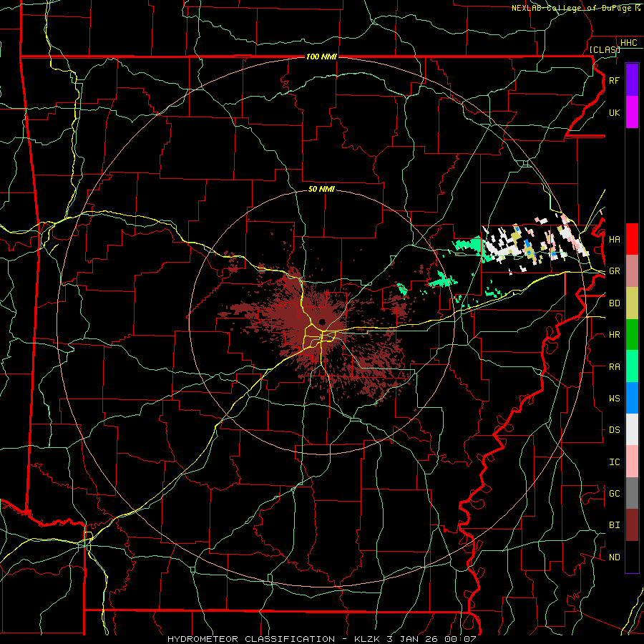Select the WS legend label

point(614,399)
